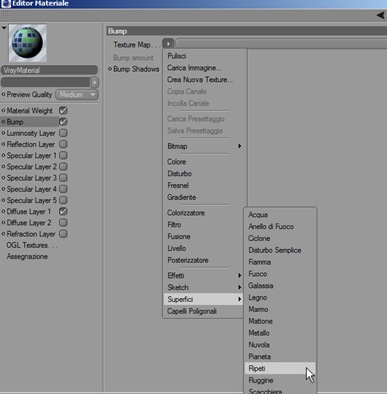Toggle the Diffuse Layer 1 checkbox
Image resolution: width=387 pixels, height=394 pixels.
63,211
